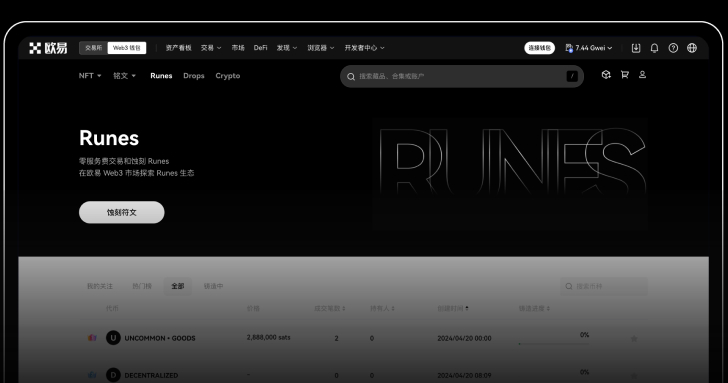Viewport: 728px width, 383px height.
Task: Click the slash shortcut key badge
Action: coord(572,76)
